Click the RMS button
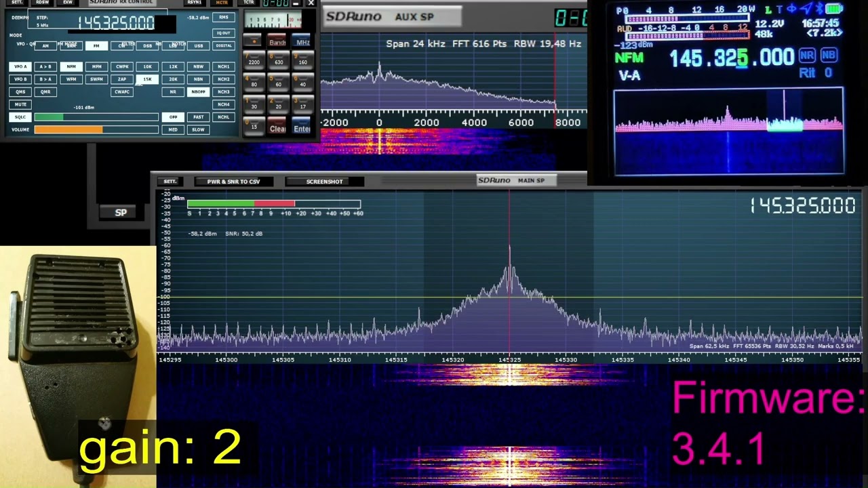 [223, 17]
